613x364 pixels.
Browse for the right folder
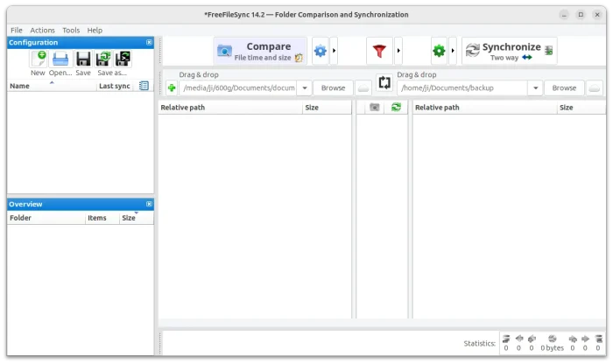pyautogui.click(x=564, y=87)
